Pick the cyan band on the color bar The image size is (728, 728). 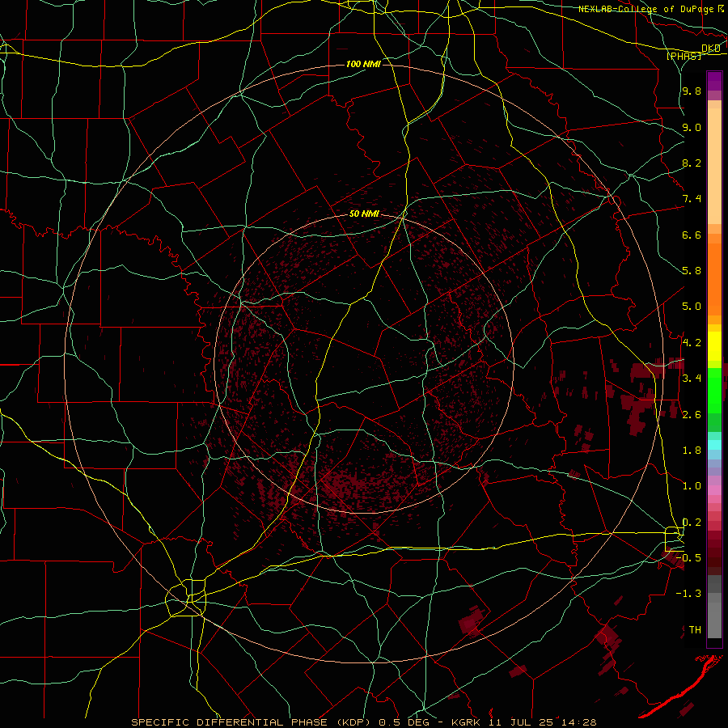click(714, 445)
